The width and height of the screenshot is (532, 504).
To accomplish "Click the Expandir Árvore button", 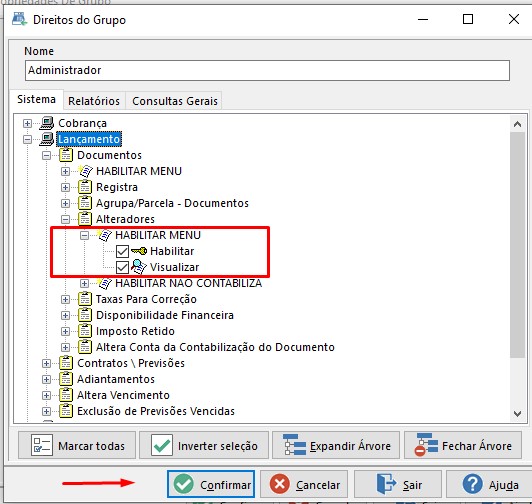I will click(x=336, y=445).
